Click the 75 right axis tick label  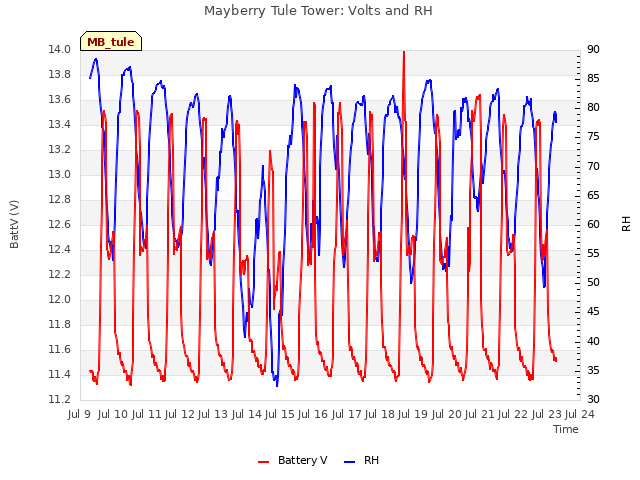click(593, 137)
